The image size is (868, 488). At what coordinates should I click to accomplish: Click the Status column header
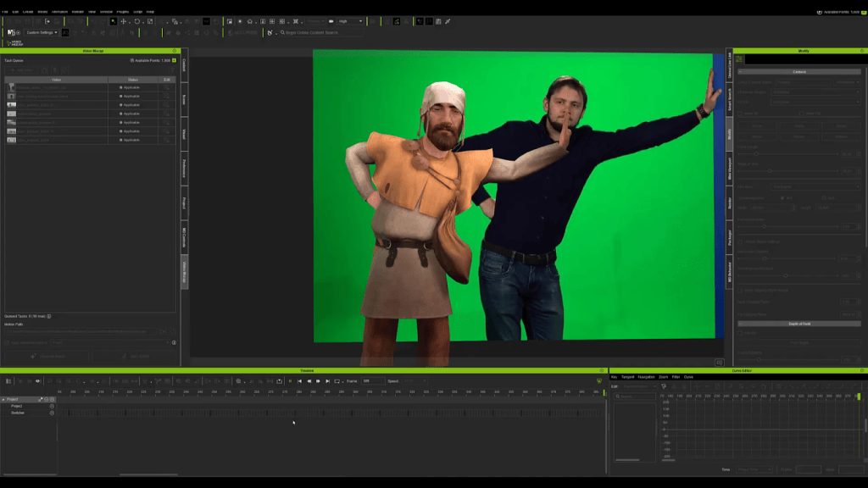point(133,80)
